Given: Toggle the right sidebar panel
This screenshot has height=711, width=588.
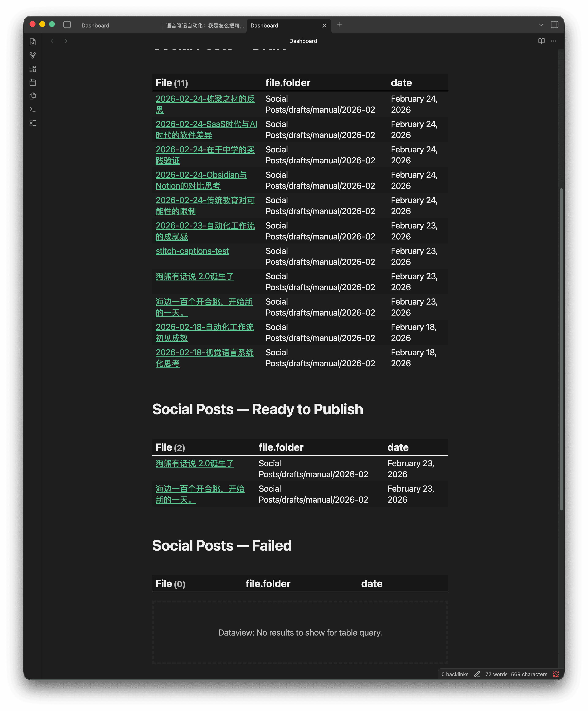Looking at the screenshot, I should (554, 25).
